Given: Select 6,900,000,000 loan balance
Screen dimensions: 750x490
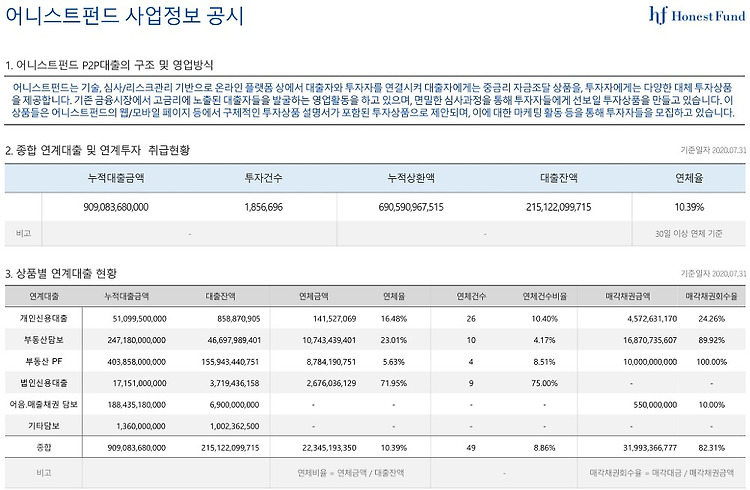Looking at the screenshot, I should coord(234,405).
